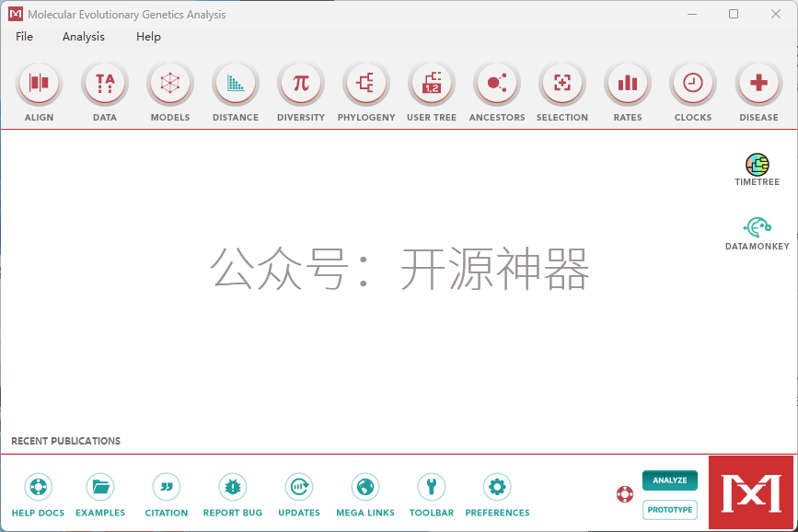Maximize the MEGA window

point(734,14)
